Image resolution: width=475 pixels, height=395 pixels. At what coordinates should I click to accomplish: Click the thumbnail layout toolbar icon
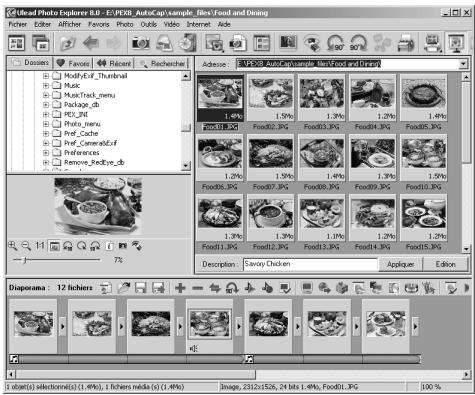pyautogui.click(x=262, y=43)
